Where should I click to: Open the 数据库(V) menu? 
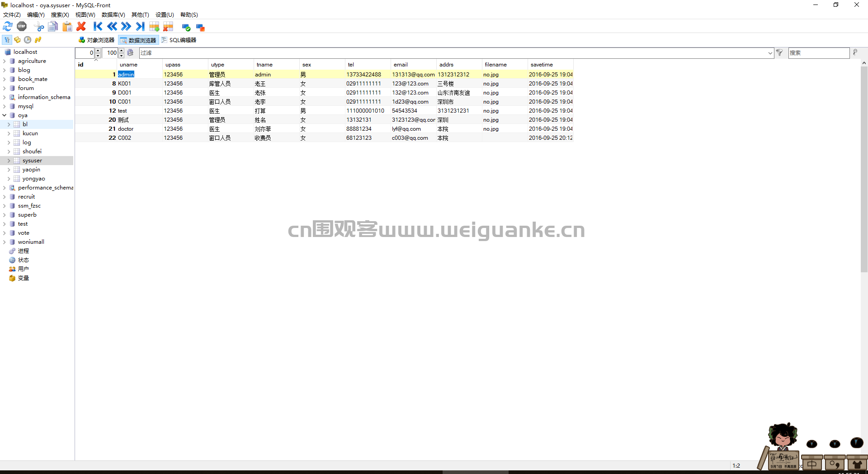click(113, 14)
